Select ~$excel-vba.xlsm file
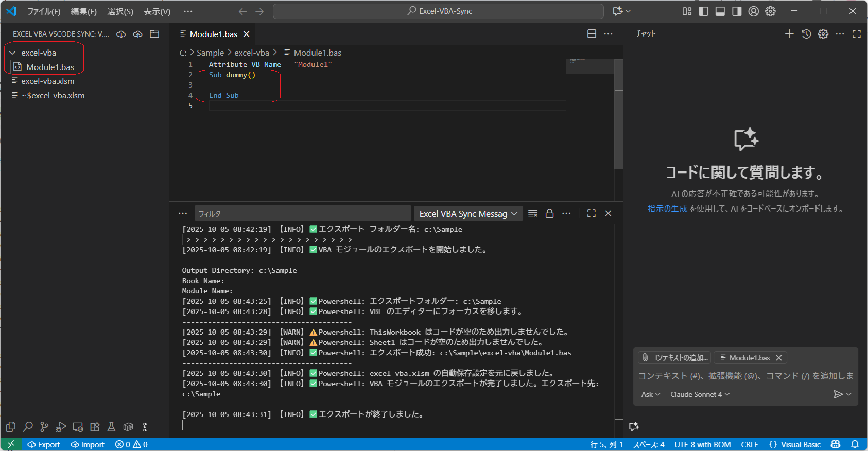The height and width of the screenshot is (451, 868). [x=53, y=95]
